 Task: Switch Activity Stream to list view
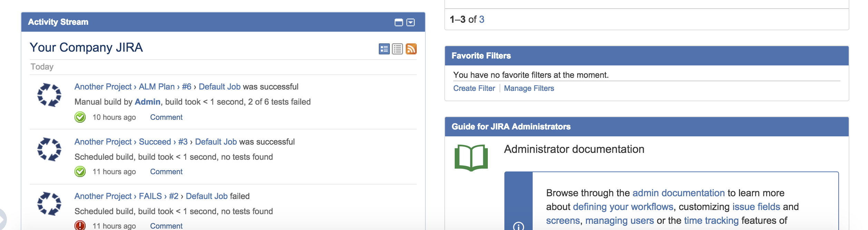tap(397, 49)
